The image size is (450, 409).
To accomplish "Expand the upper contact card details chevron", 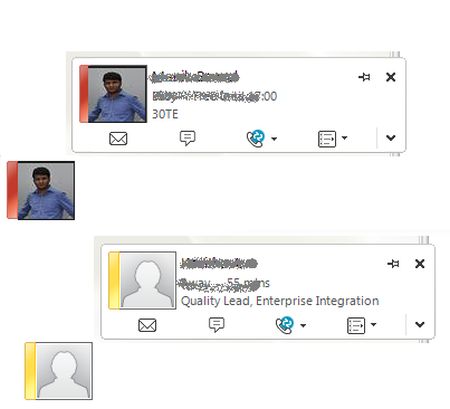I will [x=391, y=138].
